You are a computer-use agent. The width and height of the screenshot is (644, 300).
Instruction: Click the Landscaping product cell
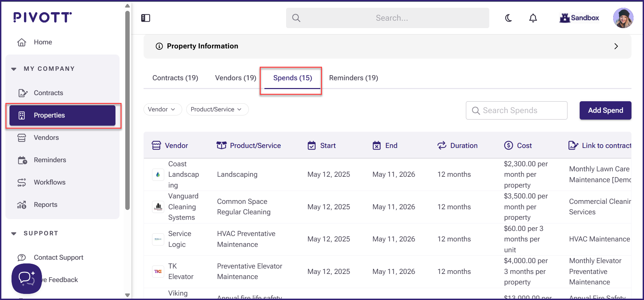pos(237,175)
